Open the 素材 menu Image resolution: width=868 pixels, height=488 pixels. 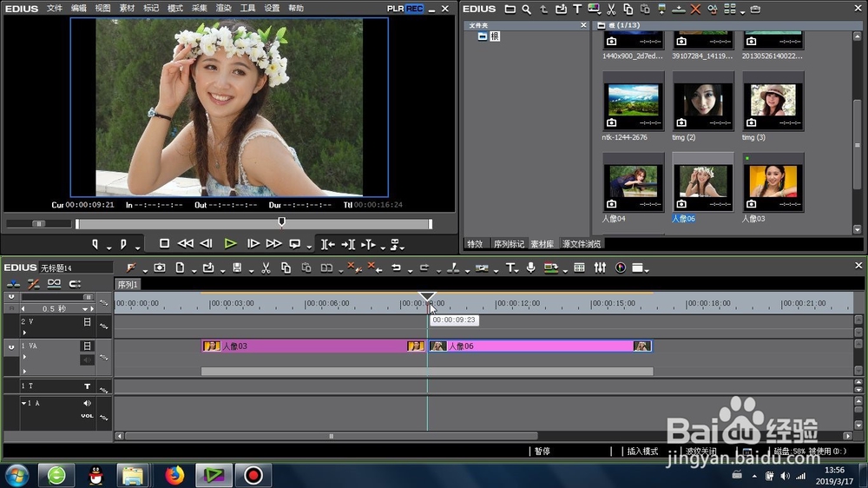[127, 9]
